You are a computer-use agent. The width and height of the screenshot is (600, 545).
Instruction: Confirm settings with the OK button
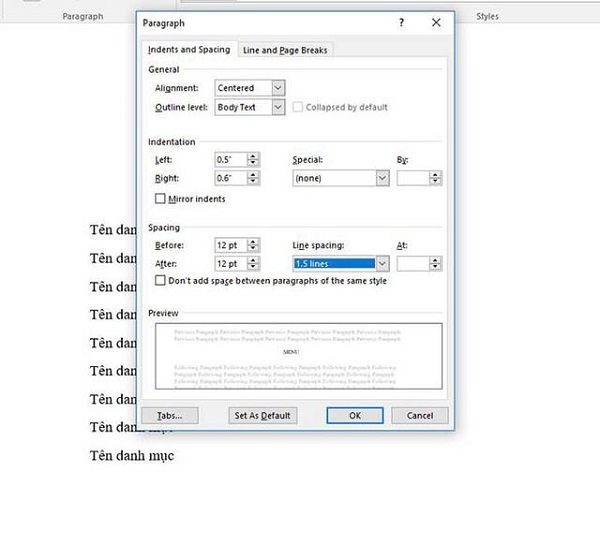(355, 415)
